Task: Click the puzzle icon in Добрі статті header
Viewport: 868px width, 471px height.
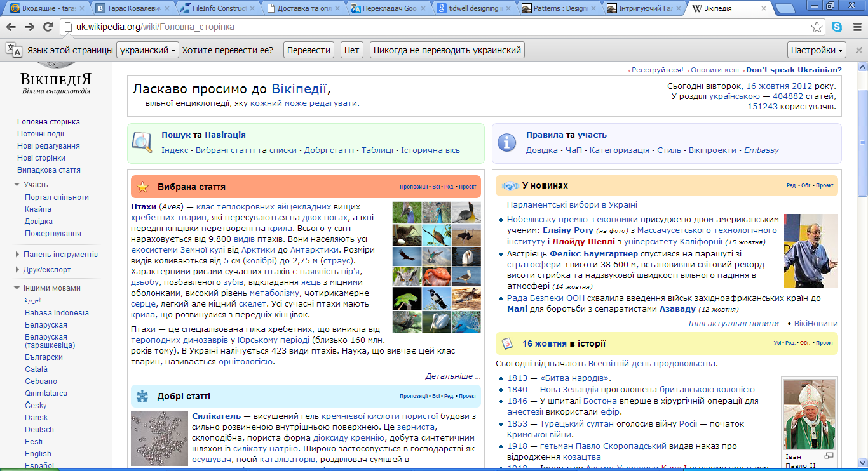Action: point(142,396)
